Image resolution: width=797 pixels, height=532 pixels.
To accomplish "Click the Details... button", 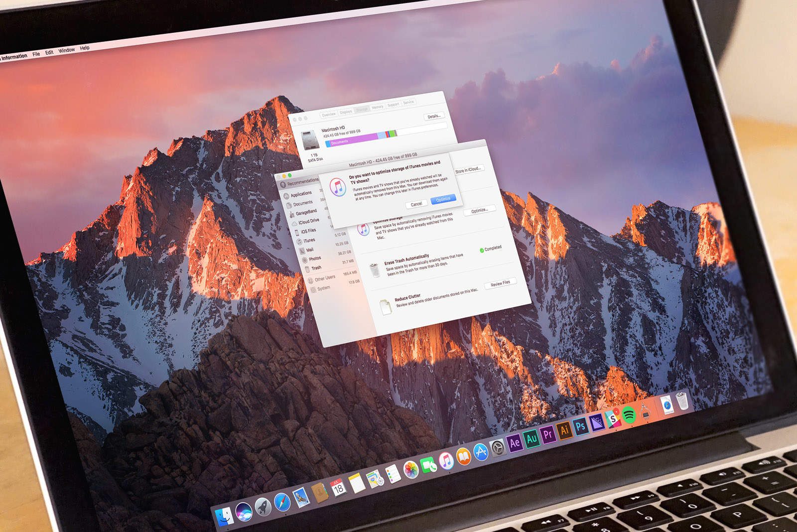I will tap(433, 116).
